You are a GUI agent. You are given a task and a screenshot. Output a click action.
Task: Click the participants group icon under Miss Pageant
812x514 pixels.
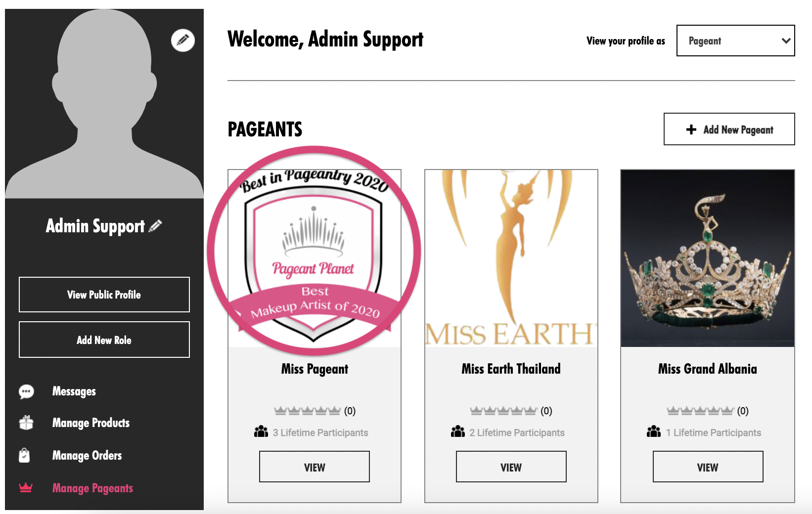coord(261,431)
